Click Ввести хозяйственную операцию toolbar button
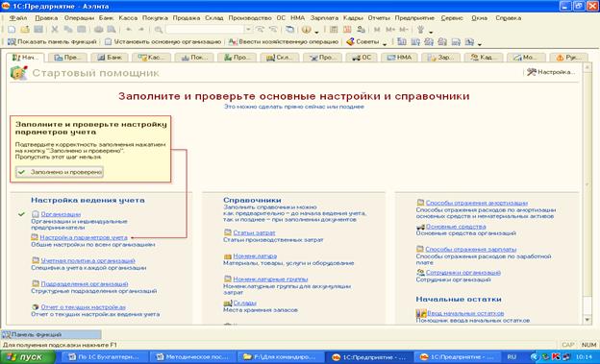This screenshot has width=600, height=364. (284, 41)
